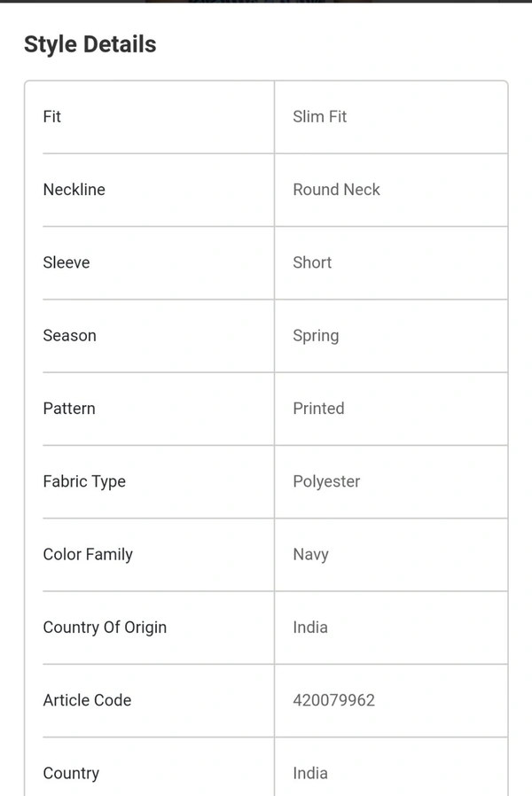Image resolution: width=532 pixels, height=796 pixels.
Task: Select the Slim Fit value
Action: (320, 117)
